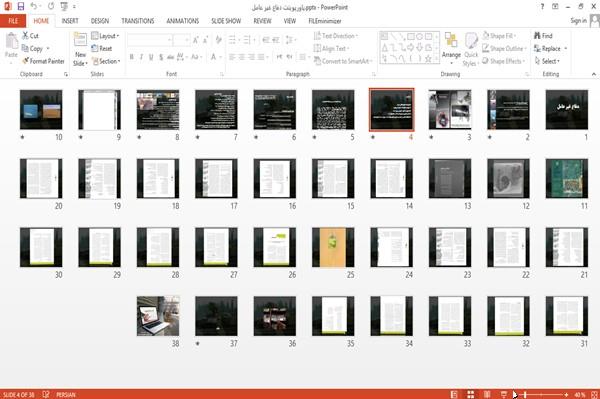The image size is (600, 399).
Task: Select slide 1 thumbnail
Action: (x=567, y=109)
